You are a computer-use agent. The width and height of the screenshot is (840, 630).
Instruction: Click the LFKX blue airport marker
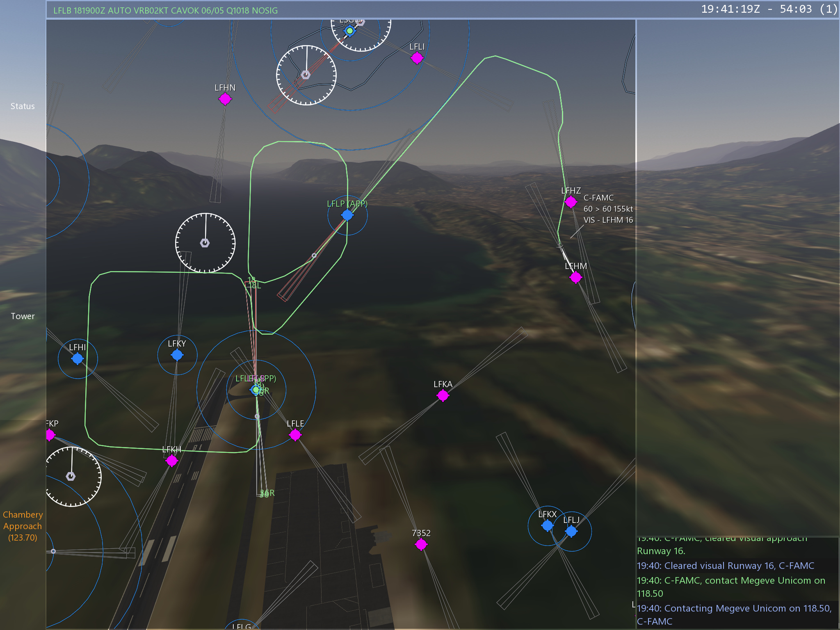pyautogui.click(x=547, y=525)
